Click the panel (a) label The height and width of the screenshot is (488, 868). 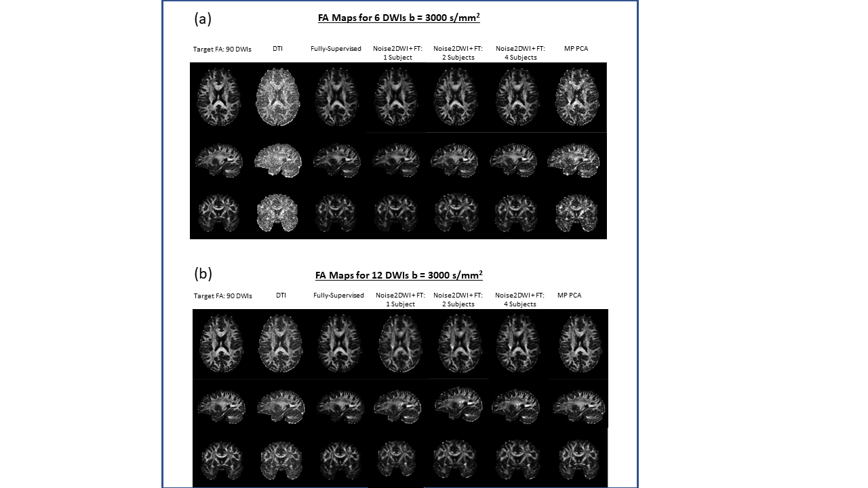point(203,19)
